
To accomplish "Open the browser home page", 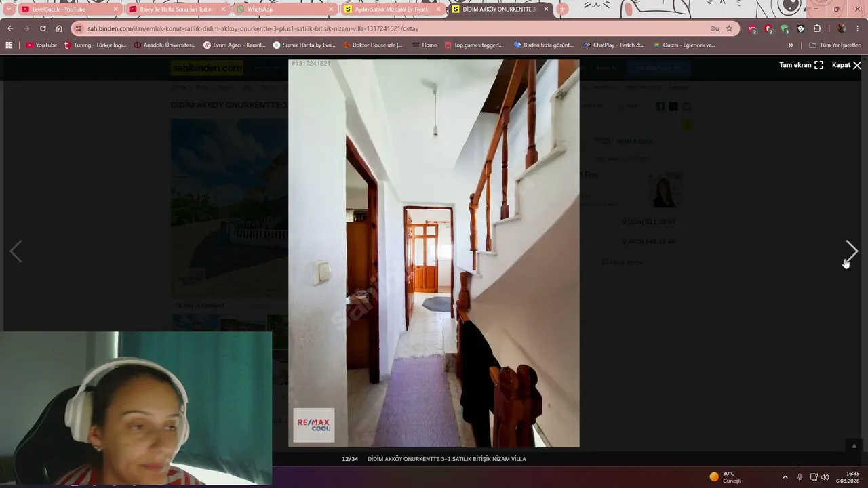I will [x=59, y=28].
